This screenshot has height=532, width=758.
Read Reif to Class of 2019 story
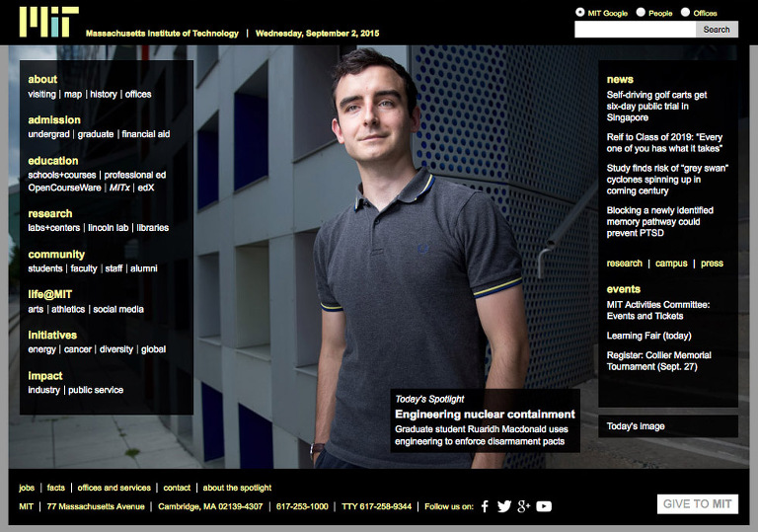click(664, 143)
